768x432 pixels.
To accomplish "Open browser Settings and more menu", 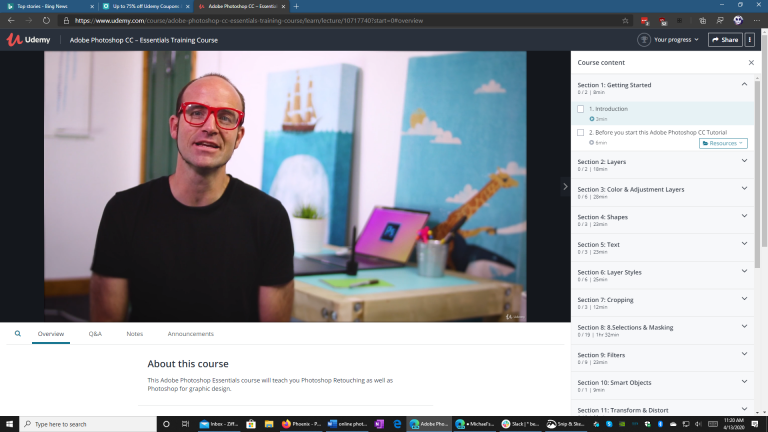I will pos(757,21).
